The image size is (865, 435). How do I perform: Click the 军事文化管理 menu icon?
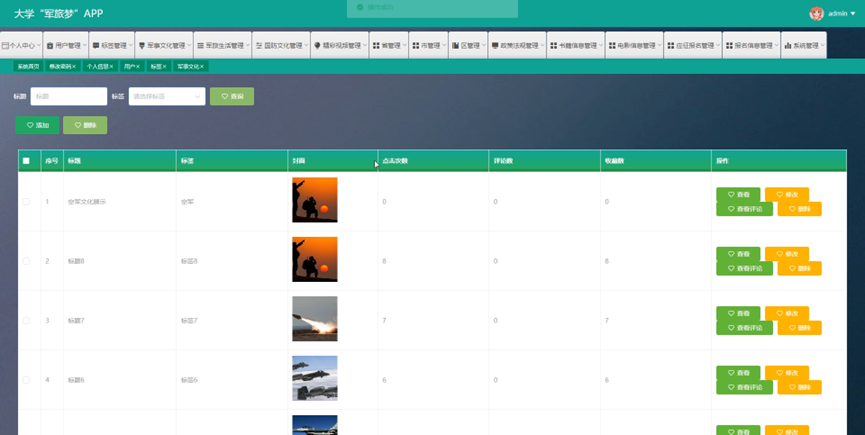pos(142,46)
